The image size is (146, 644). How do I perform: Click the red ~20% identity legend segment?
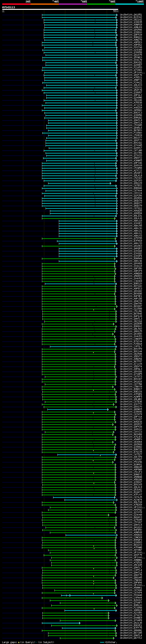point(16,4)
